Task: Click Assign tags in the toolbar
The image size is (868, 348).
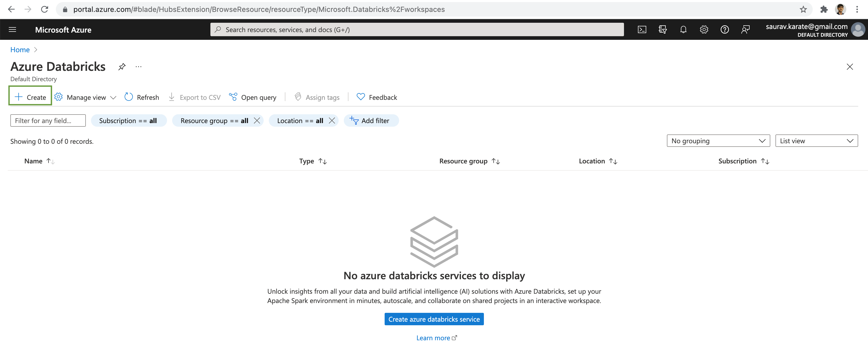Action: tap(317, 97)
